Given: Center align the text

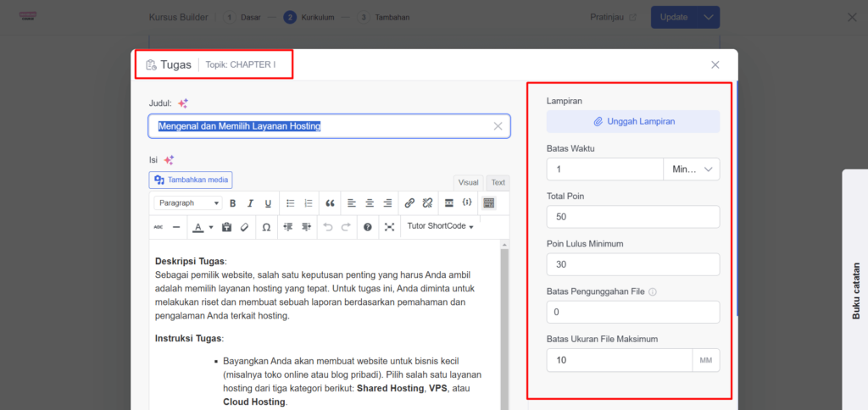Looking at the screenshot, I should 370,203.
